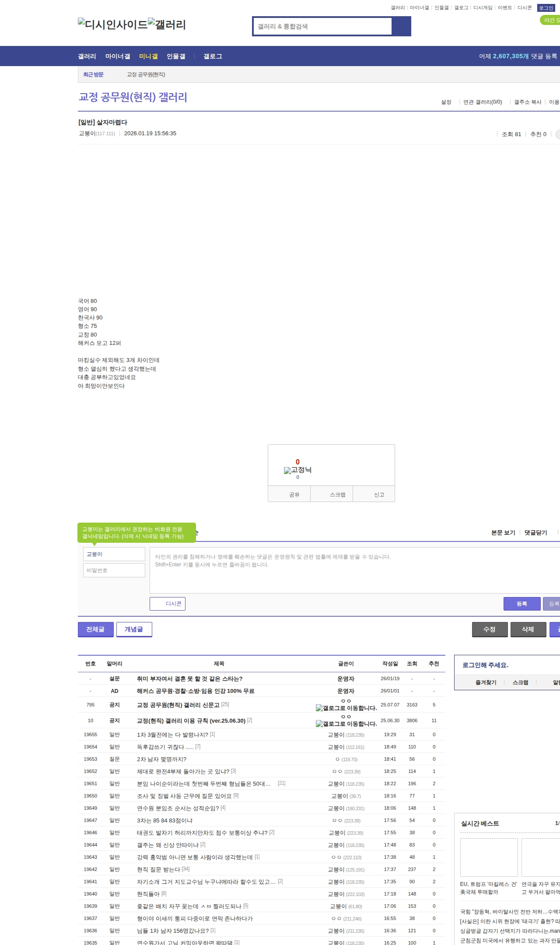Click the 최근방문 label
Viewport: 560px width, 945px height.
point(93,74)
